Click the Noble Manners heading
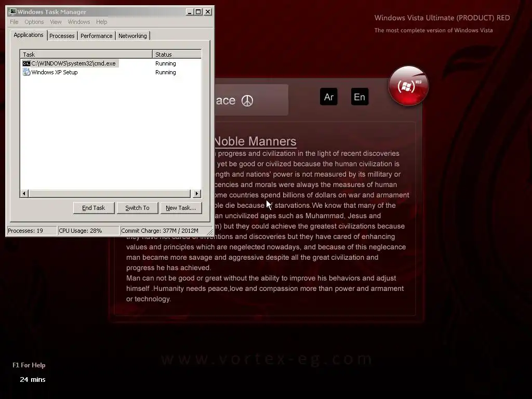Screen dimensions: 532x399 click(x=256, y=141)
